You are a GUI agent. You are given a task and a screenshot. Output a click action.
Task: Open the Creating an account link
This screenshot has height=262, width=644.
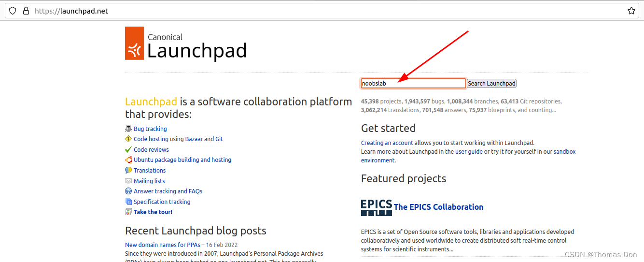tap(387, 143)
